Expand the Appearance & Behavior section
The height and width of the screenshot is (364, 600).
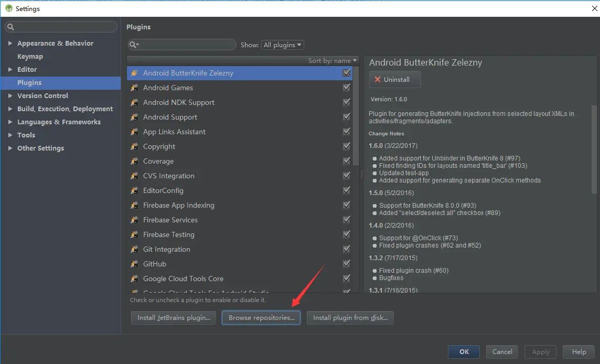pos(10,43)
